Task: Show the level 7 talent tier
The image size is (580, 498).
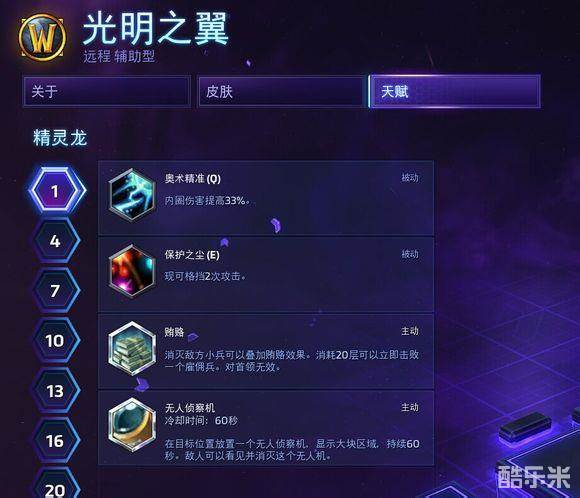Action: pos(56,291)
